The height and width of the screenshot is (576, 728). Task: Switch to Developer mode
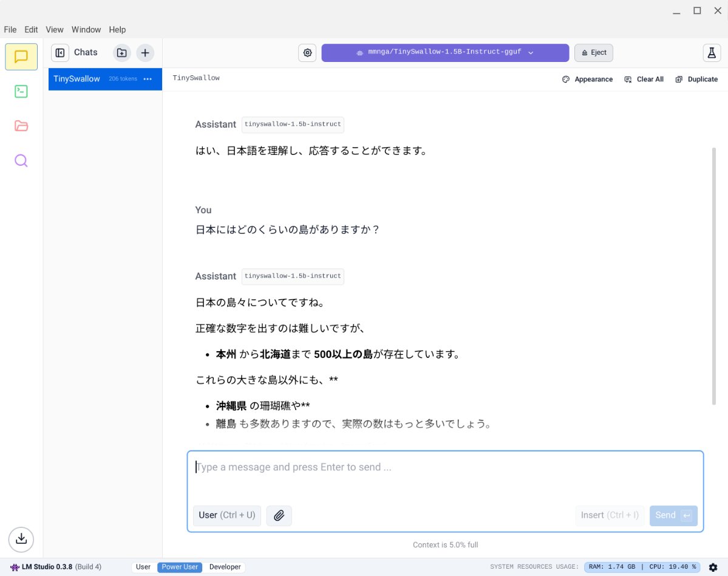pos(225,567)
